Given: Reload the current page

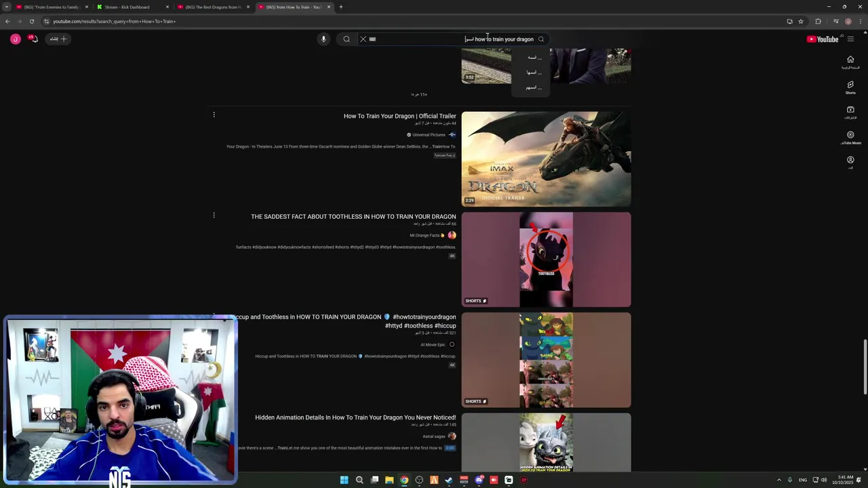Looking at the screenshot, I should tap(31, 21).
